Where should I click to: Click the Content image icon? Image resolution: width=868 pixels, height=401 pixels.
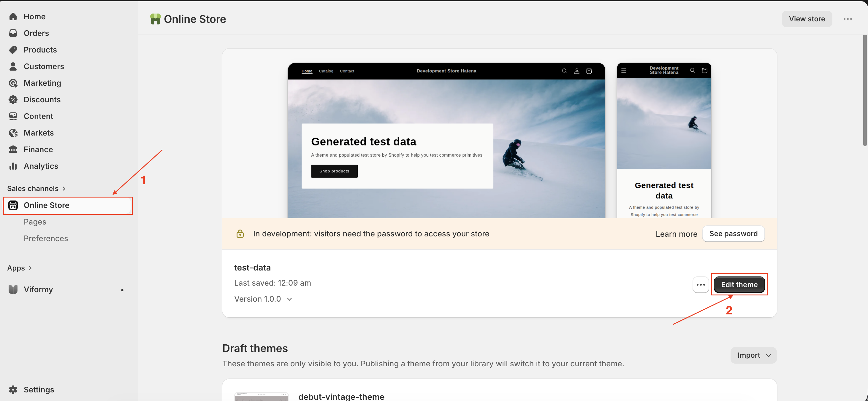pyautogui.click(x=13, y=116)
